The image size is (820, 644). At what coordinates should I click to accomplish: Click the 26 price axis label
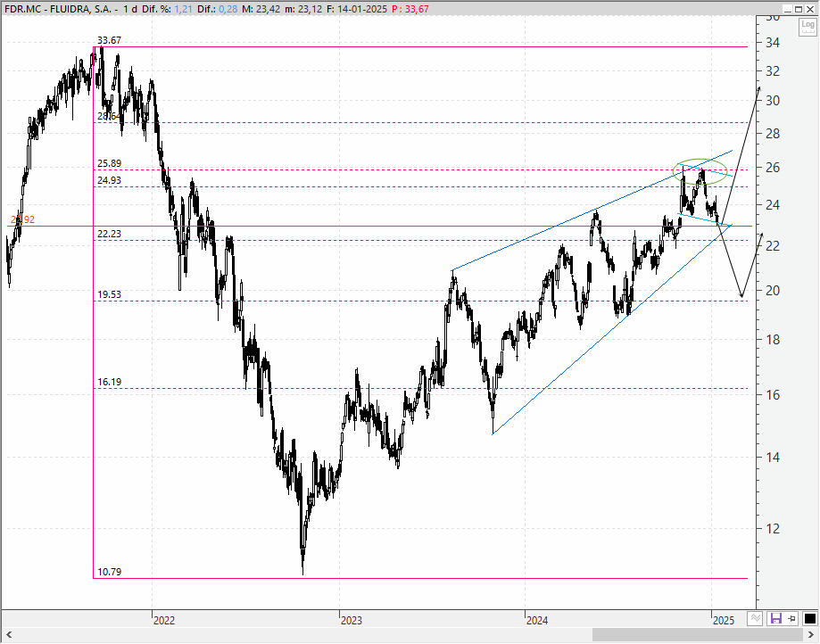(773, 168)
